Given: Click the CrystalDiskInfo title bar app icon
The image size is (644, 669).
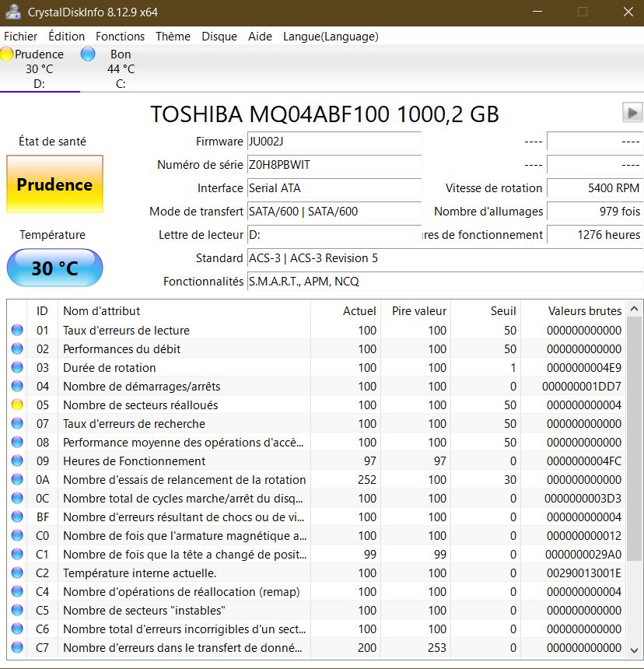Looking at the screenshot, I should click(x=12, y=12).
